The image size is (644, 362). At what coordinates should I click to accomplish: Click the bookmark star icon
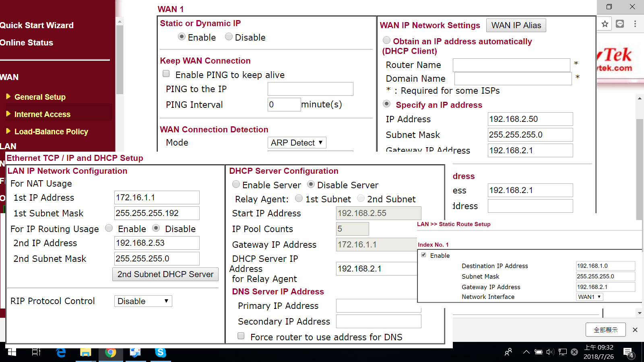(605, 24)
